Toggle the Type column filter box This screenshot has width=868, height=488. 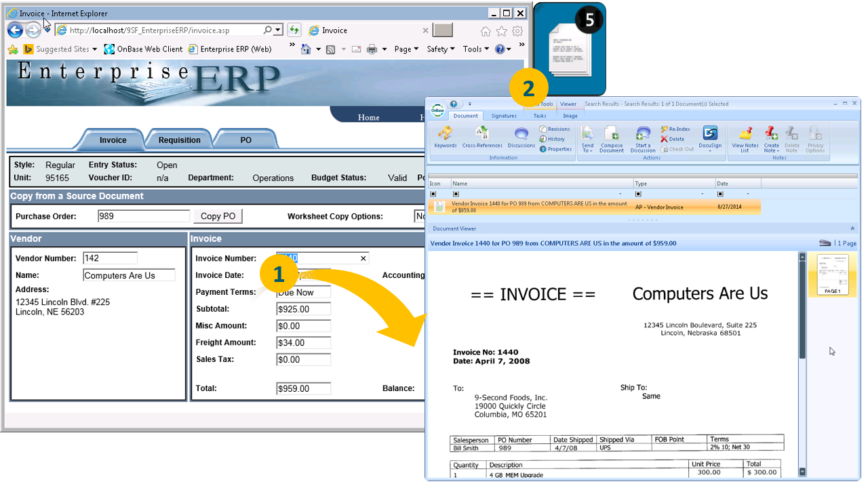(x=638, y=194)
